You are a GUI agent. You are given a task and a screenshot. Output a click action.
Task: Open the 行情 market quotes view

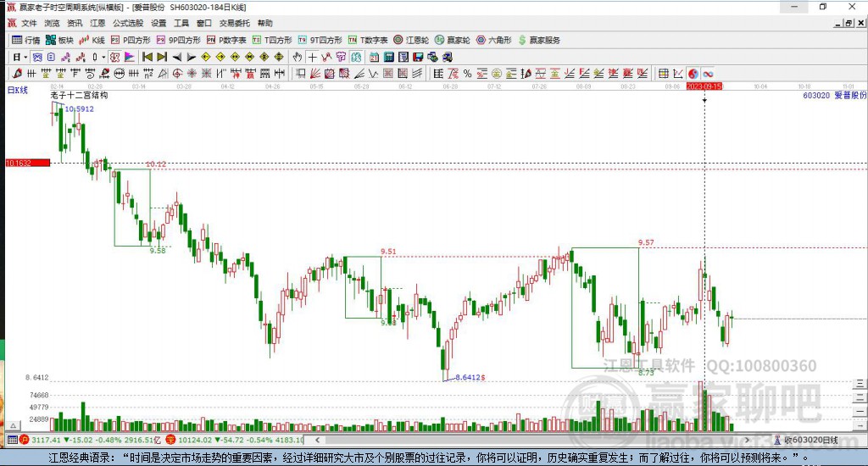point(26,40)
